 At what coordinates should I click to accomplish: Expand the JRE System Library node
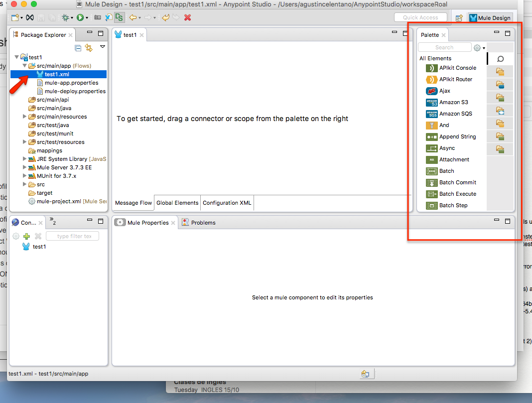25,159
